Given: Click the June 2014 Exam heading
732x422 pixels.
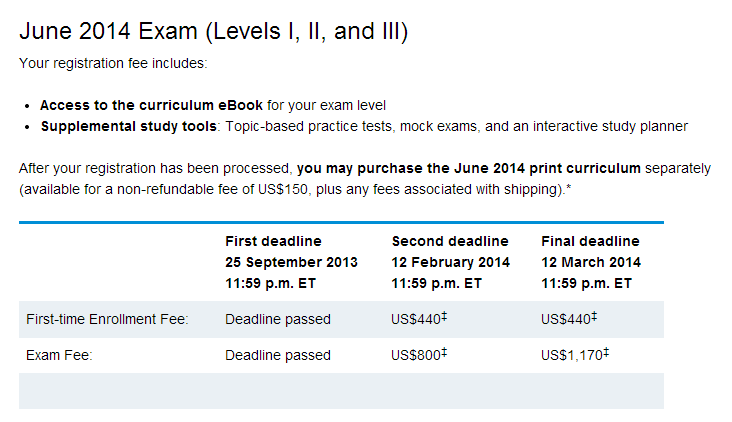Looking at the screenshot, I should click(x=213, y=32).
